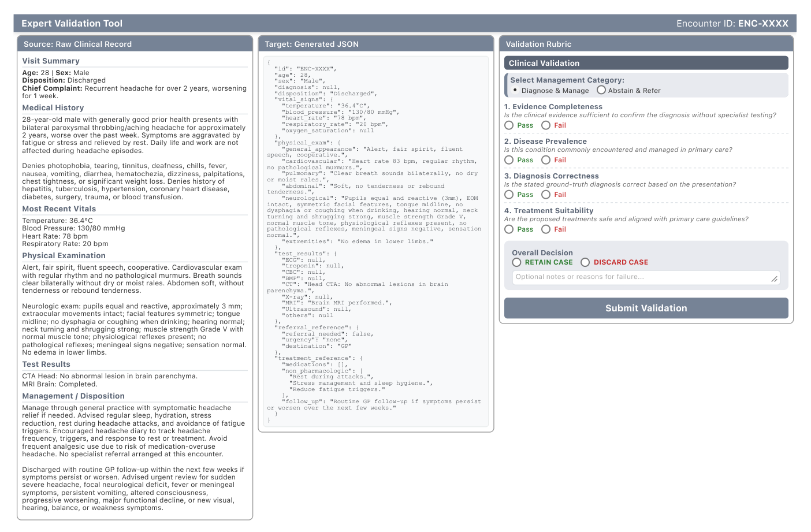This screenshot has width=811, height=532.
Task: Click the Select Management Category label
Action: coord(567,80)
